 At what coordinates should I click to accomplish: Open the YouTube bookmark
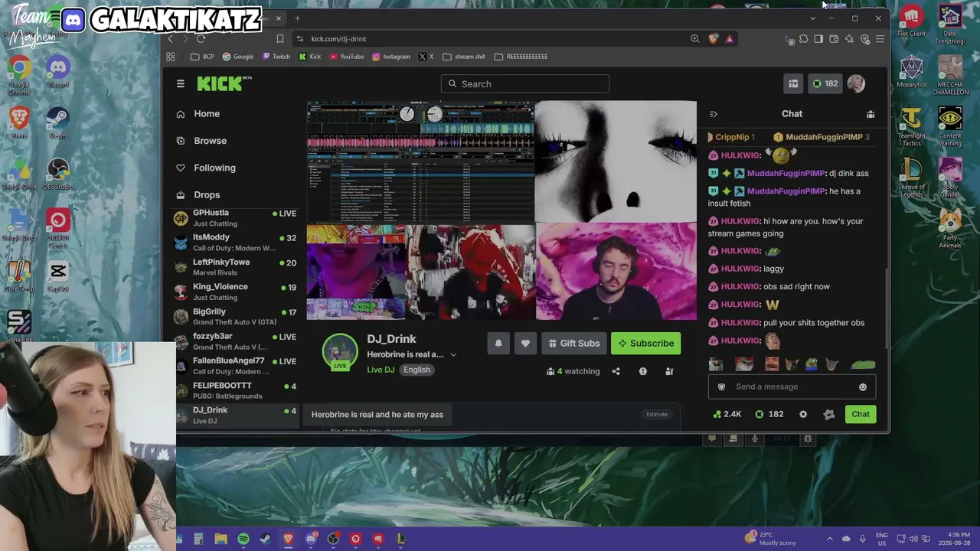coord(346,57)
